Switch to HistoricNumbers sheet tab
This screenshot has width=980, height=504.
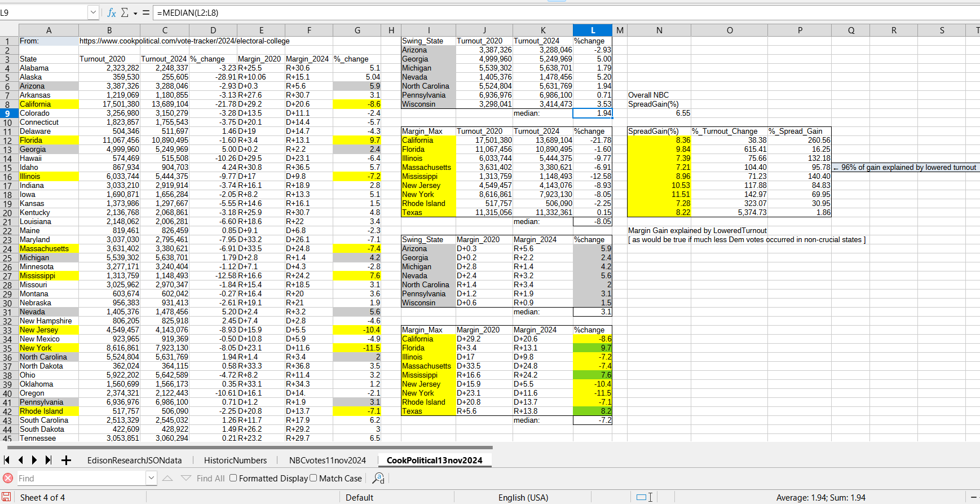tap(235, 460)
